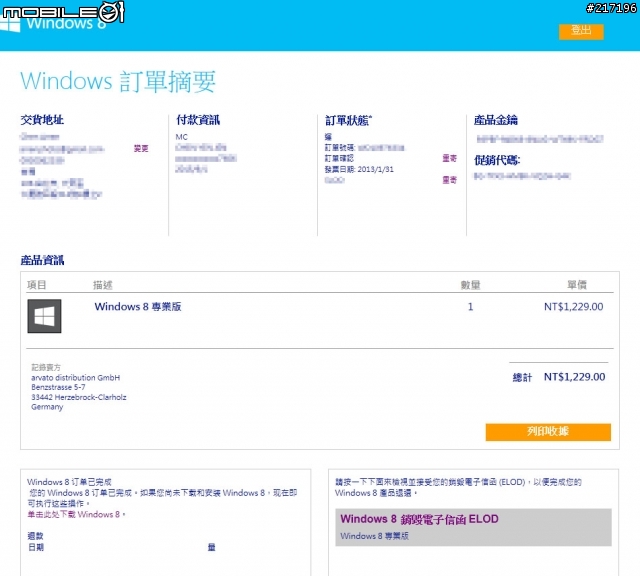Click the 數量 column header
640x576 pixels.
[x=470, y=285]
